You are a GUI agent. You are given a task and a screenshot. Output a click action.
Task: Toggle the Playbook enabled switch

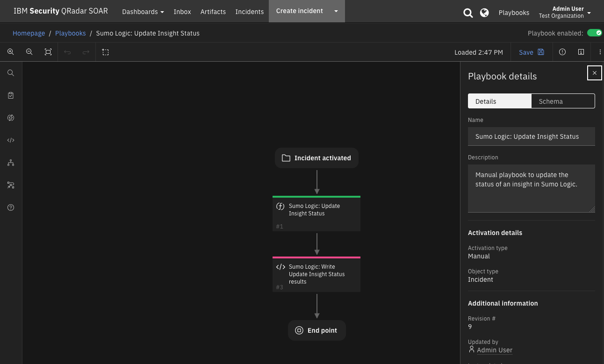click(594, 33)
